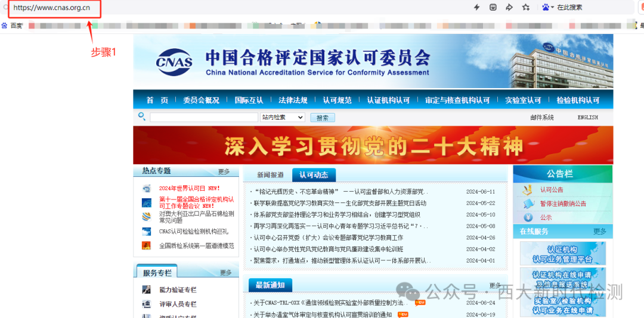Click the Baidu paw search engine icon
This screenshot has height=318, width=644.
click(546, 7)
